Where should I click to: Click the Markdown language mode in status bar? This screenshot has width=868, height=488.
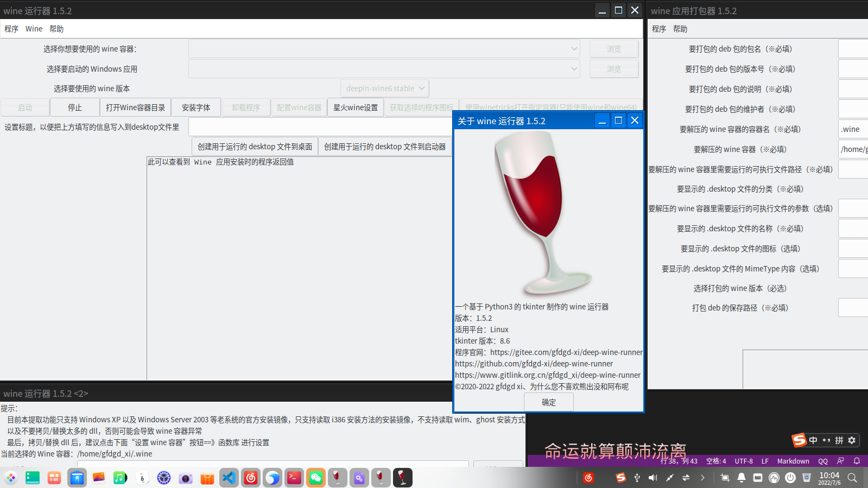[x=793, y=461]
